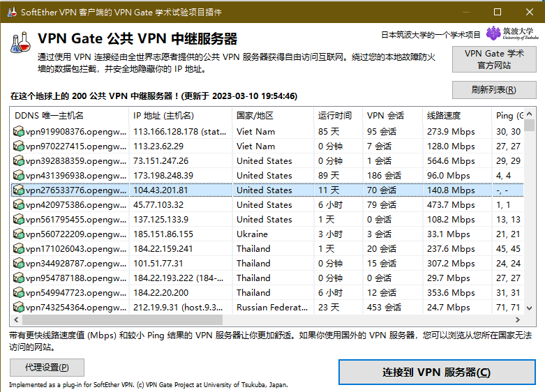Select IP address 184.22.159.241
Image resolution: width=545 pixels, height=392 pixels.
pos(163,249)
